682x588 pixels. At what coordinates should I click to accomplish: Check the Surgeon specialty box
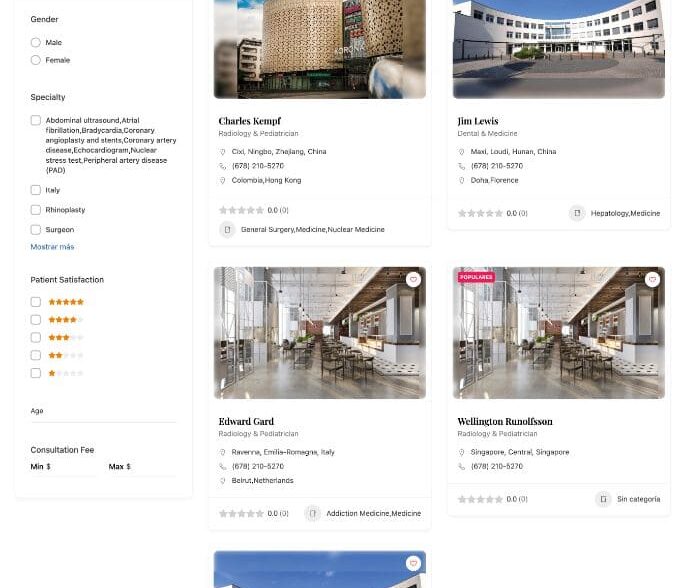36,229
